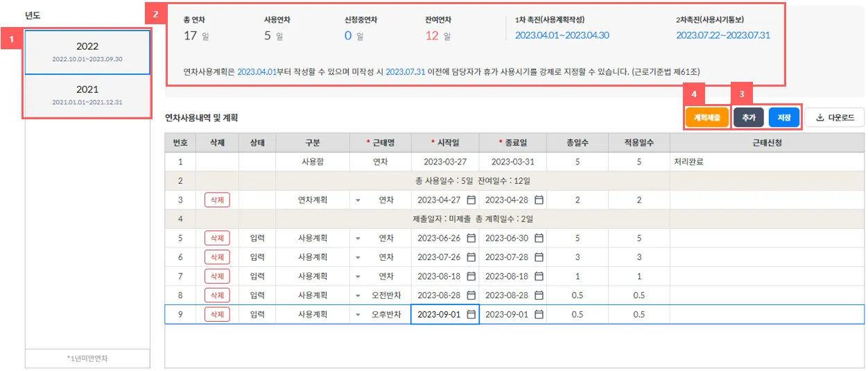Select year 2021 in the 년도 list
The image size is (868, 371).
point(87,95)
